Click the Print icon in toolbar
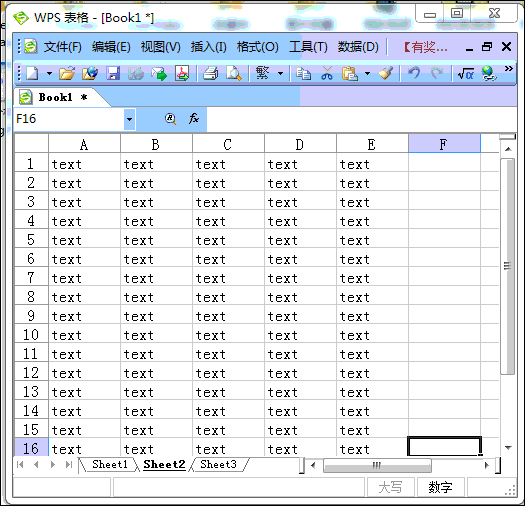 pyautogui.click(x=211, y=73)
